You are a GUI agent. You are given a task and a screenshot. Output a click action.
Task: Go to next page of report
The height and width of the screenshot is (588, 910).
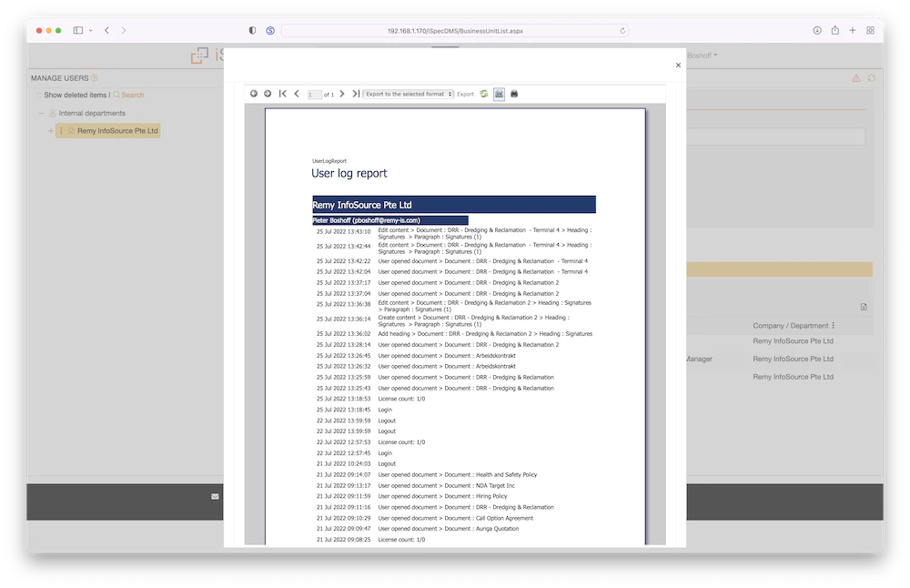342,94
